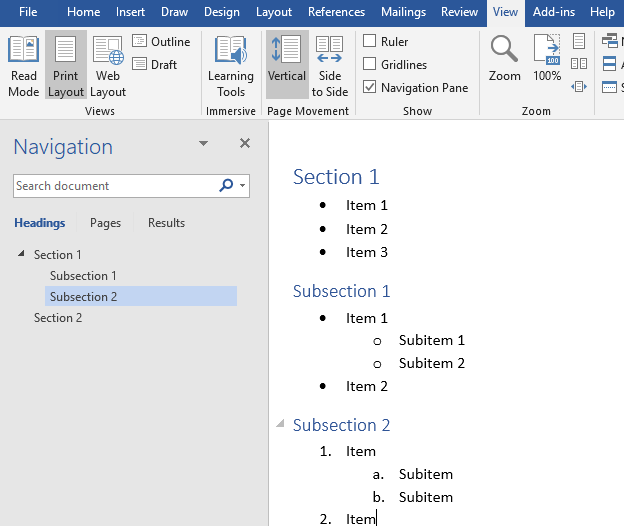This screenshot has width=624, height=526.
Task: Switch to Web Layout view
Action: pyautogui.click(x=108, y=66)
